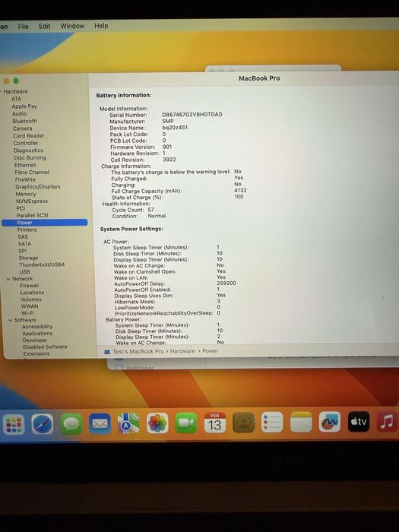Select Disc Burning in sidebar
The height and width of the screenshot is (532, 399).
click(x=30, y=158)
